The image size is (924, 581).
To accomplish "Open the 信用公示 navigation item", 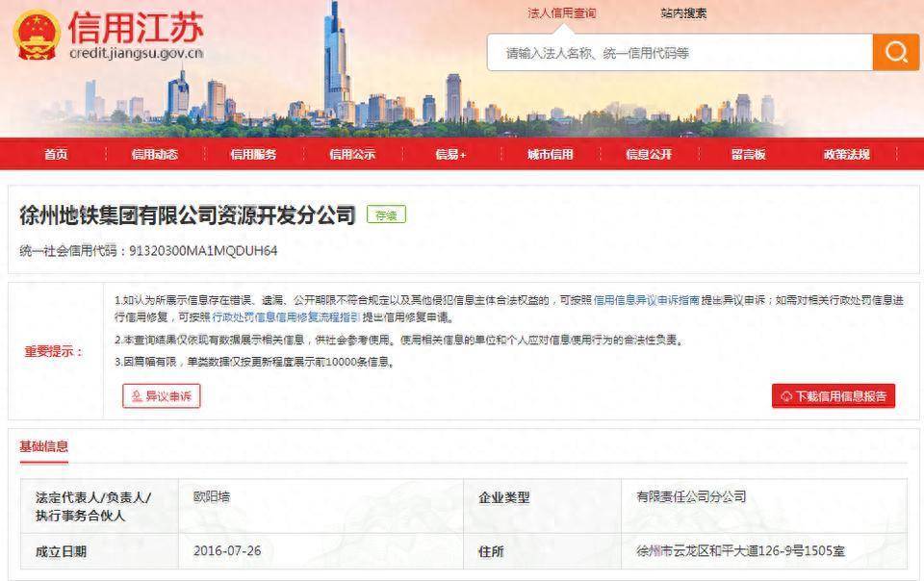I will tap(352, 154).
